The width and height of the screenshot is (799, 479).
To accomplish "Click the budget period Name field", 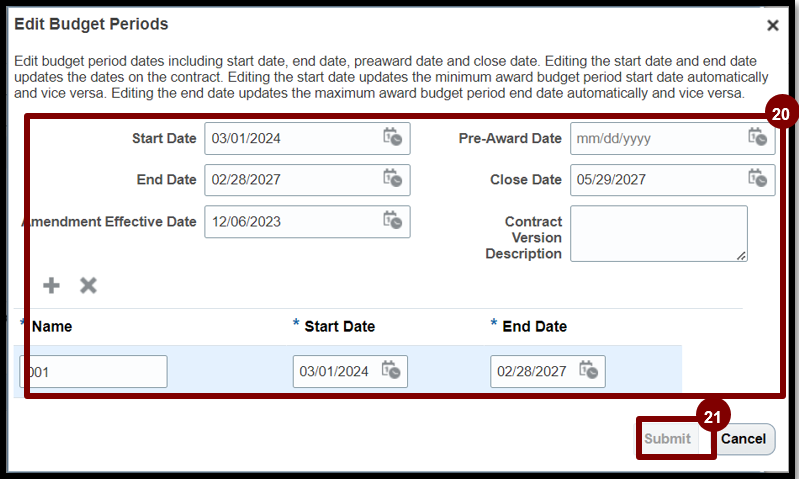I will 93,371.
